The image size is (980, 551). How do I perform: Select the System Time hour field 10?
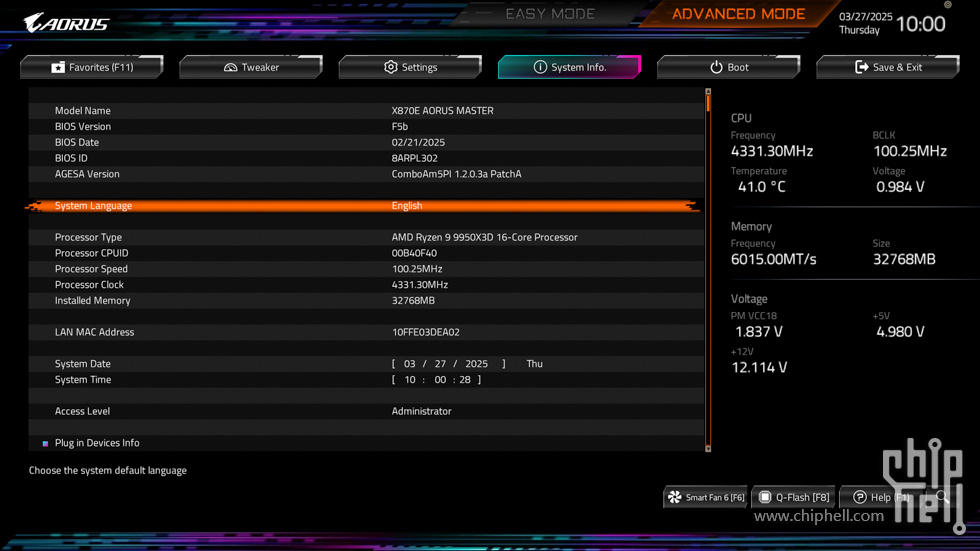pos(409,380)
